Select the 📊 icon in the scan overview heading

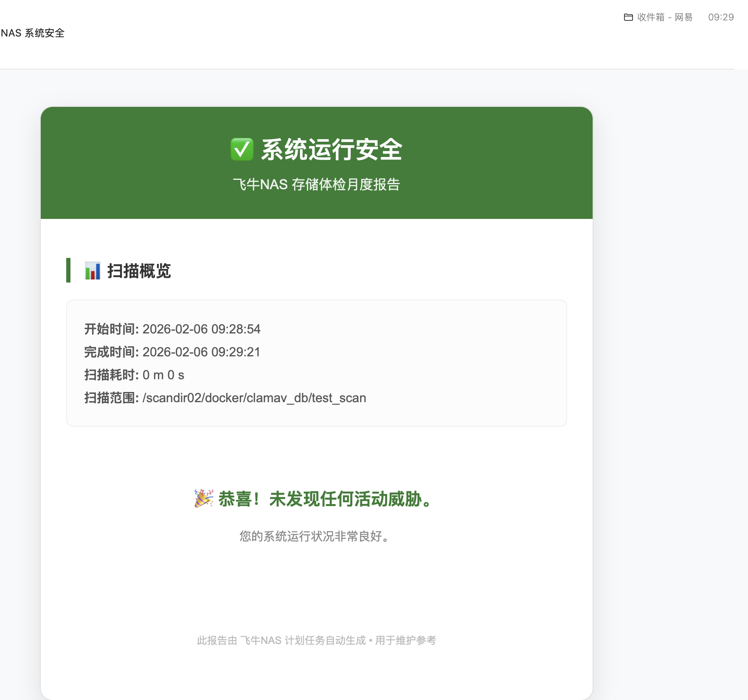coord(92,270)
